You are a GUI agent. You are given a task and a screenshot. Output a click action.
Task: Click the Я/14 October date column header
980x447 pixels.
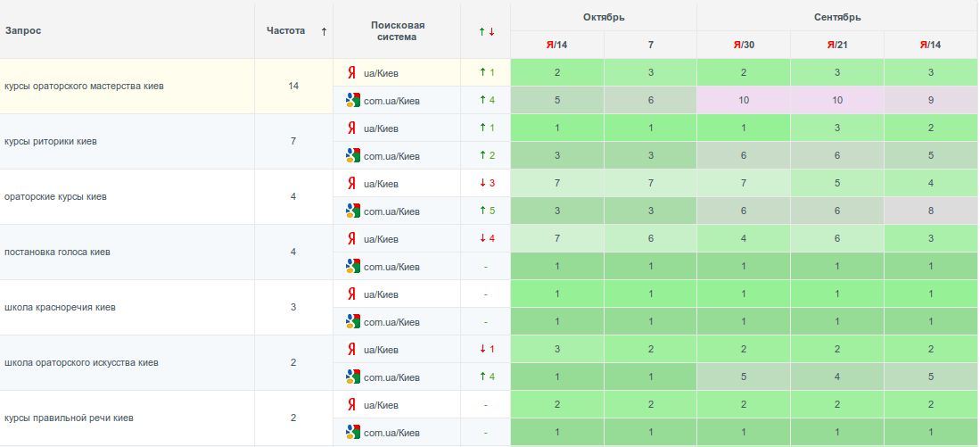(557, 45)
